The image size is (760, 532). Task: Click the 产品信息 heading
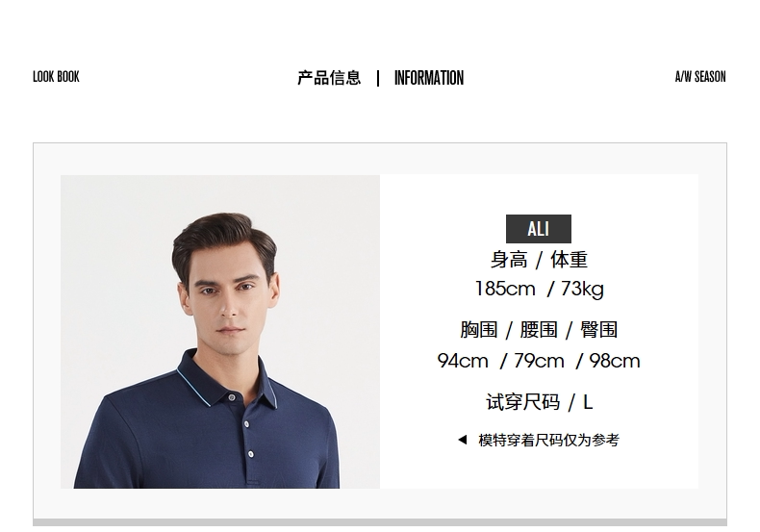tap(329, 78)
